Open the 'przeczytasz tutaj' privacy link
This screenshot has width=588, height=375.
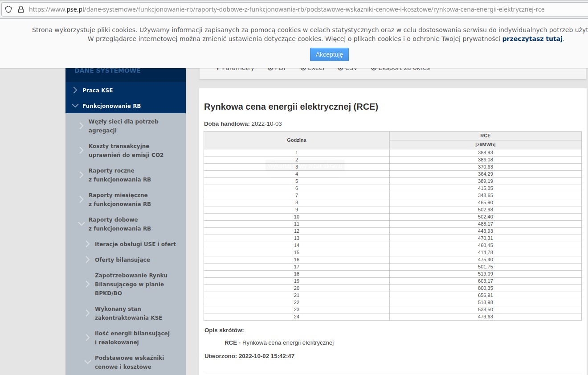click(532, 39)
